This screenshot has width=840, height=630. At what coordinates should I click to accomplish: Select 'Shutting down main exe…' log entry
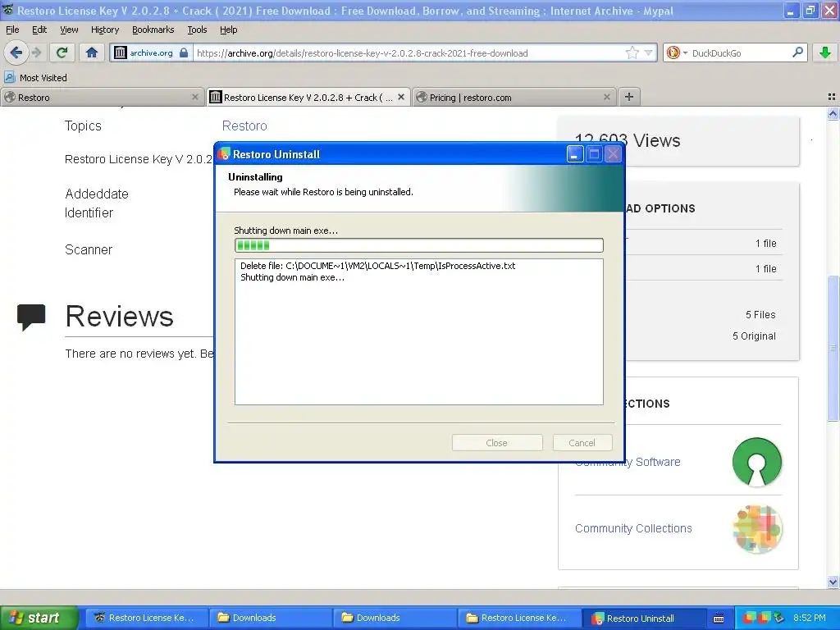pyautogui.click(x=293, y=277)
